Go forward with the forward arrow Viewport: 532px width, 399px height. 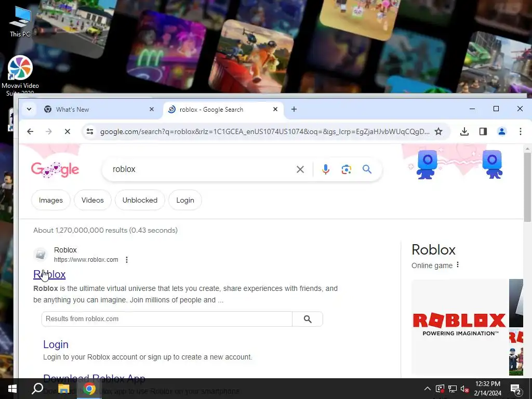48,131
